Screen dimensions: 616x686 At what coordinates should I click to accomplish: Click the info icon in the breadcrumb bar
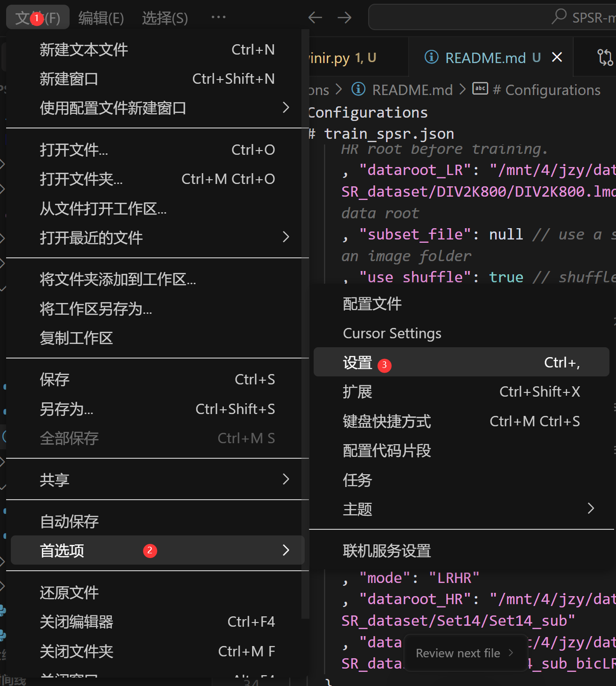pyautogui.click(x=358, y=89)
